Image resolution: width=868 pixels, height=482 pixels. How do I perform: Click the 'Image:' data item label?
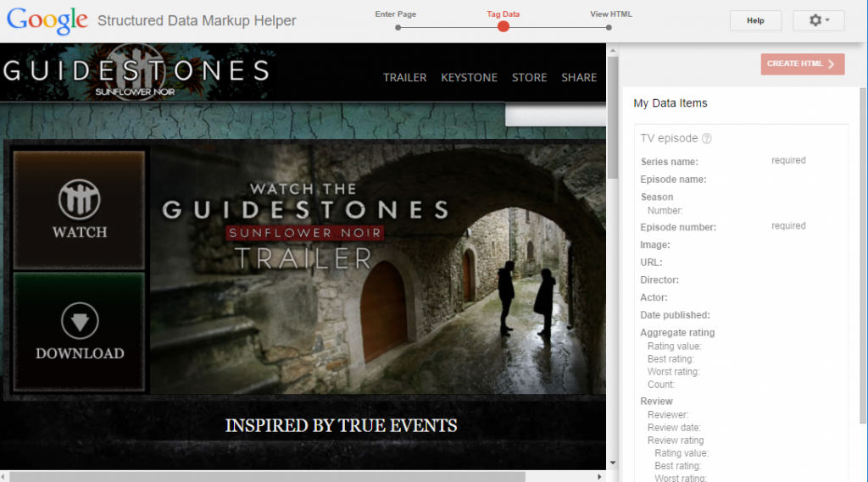click(655, 245)
